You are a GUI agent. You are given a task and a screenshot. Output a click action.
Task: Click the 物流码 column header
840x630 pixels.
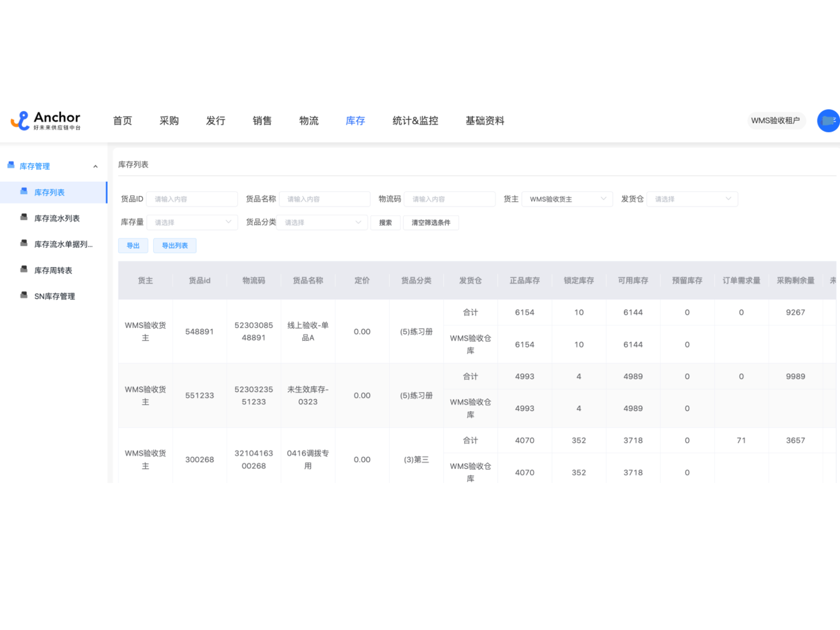click(254, 280)
